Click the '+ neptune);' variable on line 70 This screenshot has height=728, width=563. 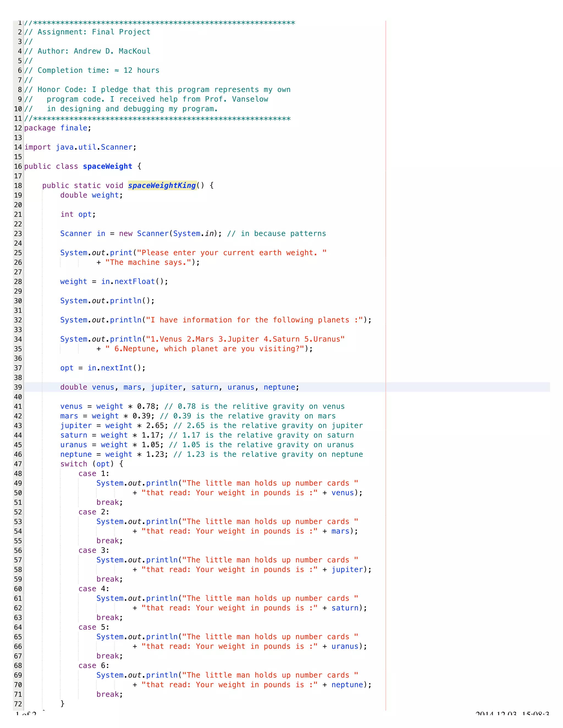pyautogui.click(x=347, y=685)
